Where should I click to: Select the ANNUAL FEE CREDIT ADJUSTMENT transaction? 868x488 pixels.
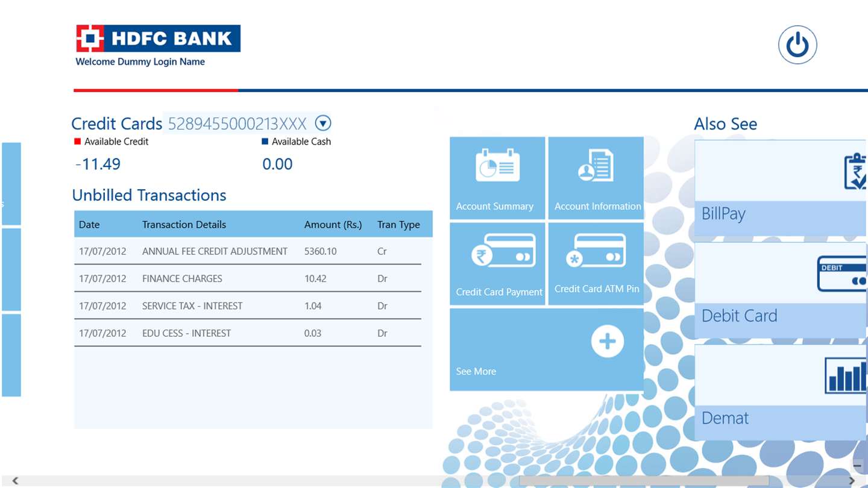248,251
